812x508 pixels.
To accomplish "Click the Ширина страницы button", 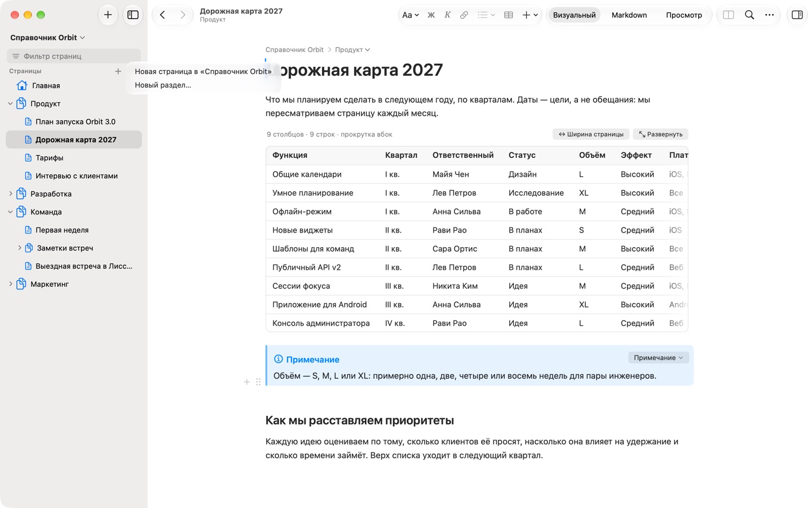I will pos(591,134).
